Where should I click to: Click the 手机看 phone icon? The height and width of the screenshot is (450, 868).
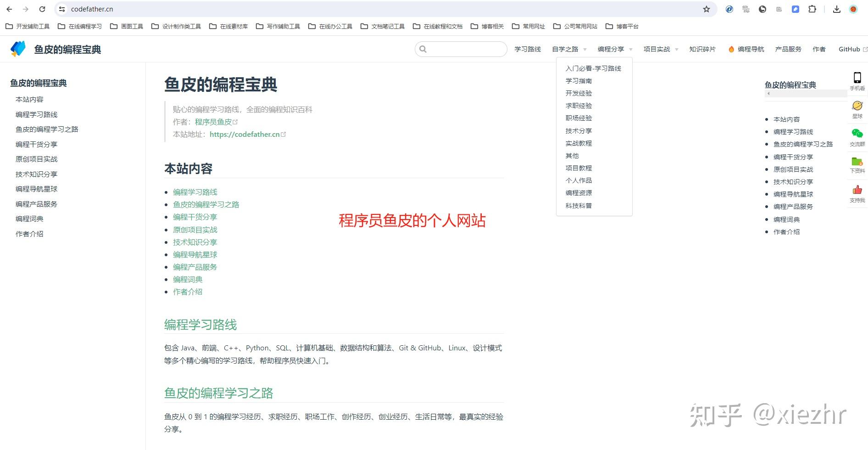click(x=857, y=77)
